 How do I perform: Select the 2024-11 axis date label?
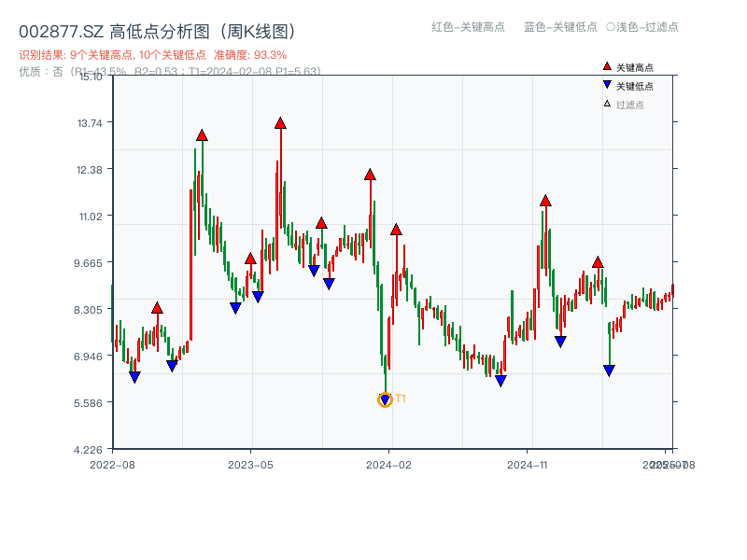pyautogui.click(x=527, y=463)
